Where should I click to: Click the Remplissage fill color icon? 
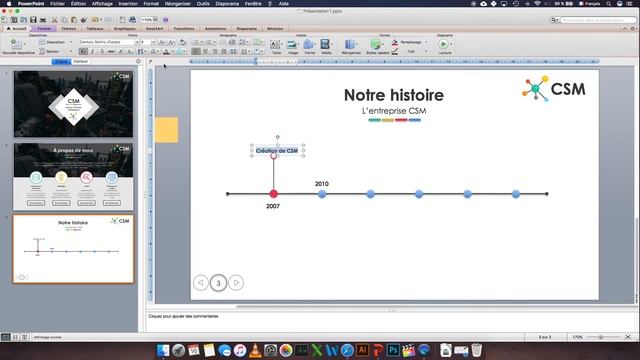tap(395, 42)
